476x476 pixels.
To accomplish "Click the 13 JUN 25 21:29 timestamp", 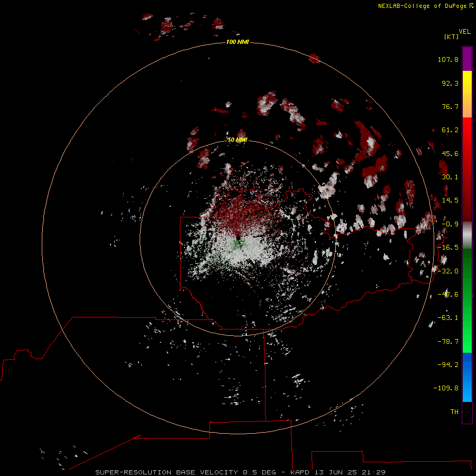I will [350, 472].
